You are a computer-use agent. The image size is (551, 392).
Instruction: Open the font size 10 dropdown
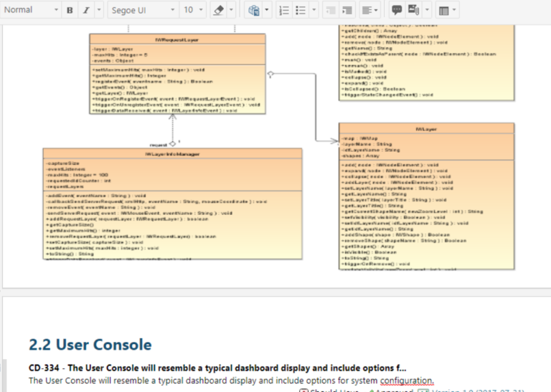192,10
